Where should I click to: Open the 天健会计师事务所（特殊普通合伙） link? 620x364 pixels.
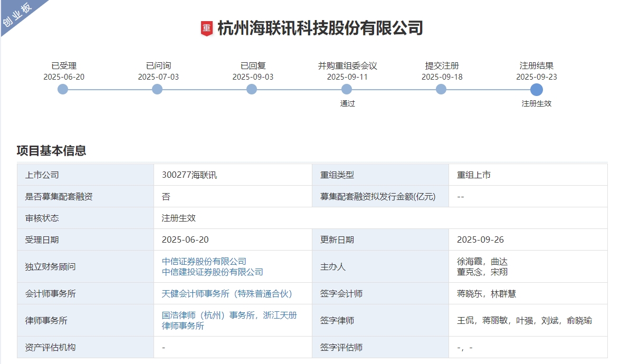click(227, 294)
